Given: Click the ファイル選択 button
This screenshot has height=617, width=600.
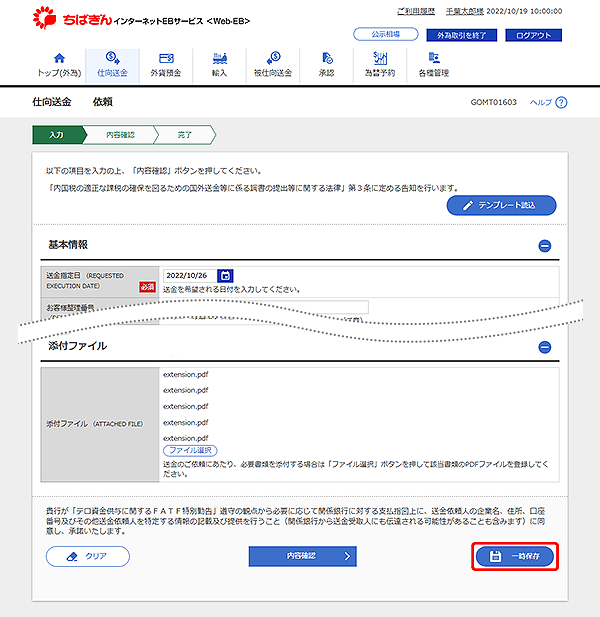Looking at the screenshot, I should 190,450.
